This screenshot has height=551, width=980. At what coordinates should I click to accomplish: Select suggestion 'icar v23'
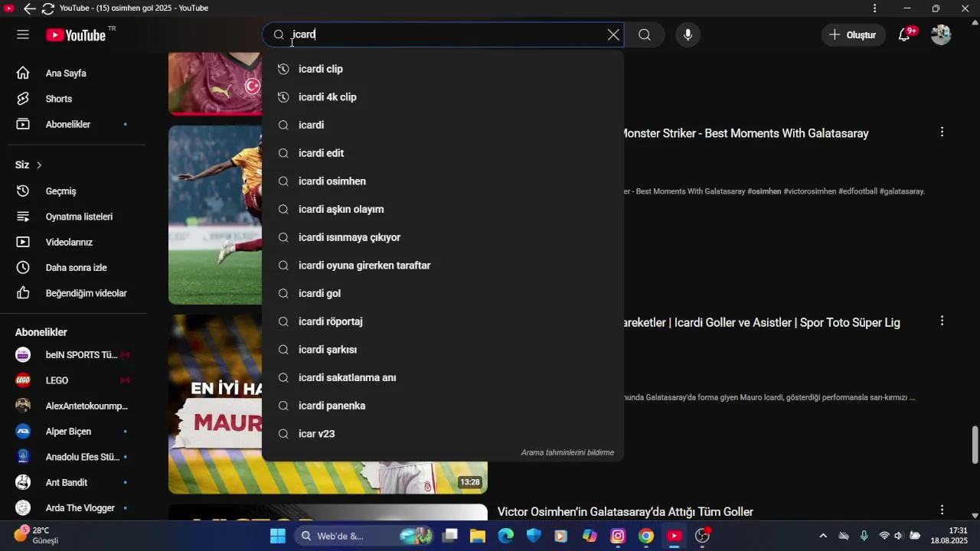click(443, 434)
